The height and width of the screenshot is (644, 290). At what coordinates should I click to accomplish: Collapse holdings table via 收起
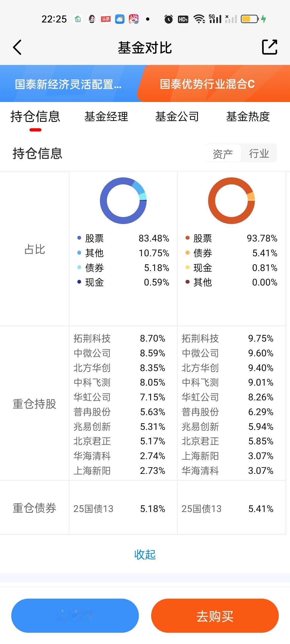(x=145, y=554)
